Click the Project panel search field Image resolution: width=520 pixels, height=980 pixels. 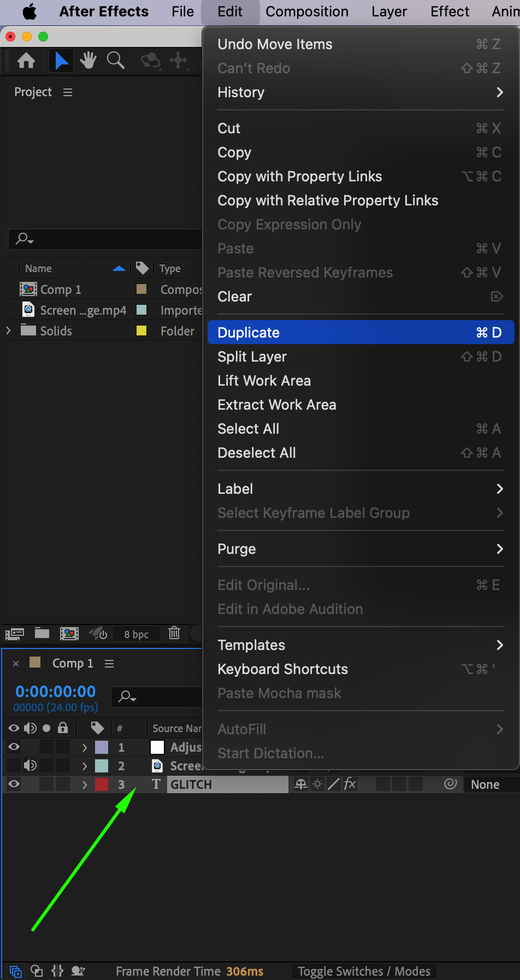click(x=109, y=239)
